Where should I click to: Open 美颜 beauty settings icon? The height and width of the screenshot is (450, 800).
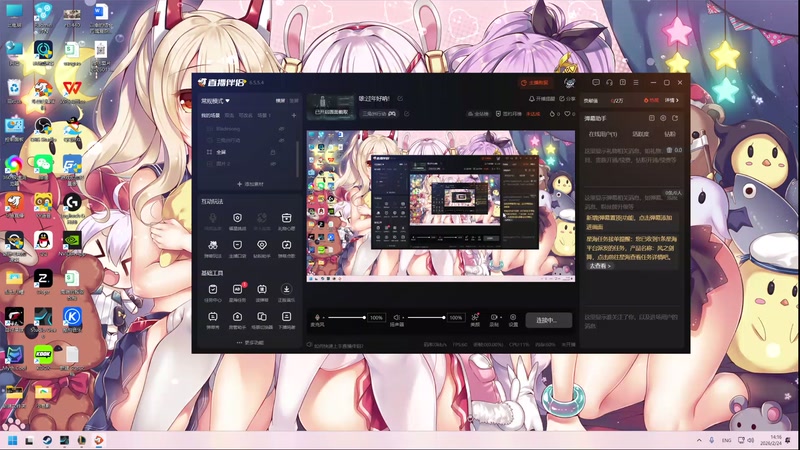[475, 319]
